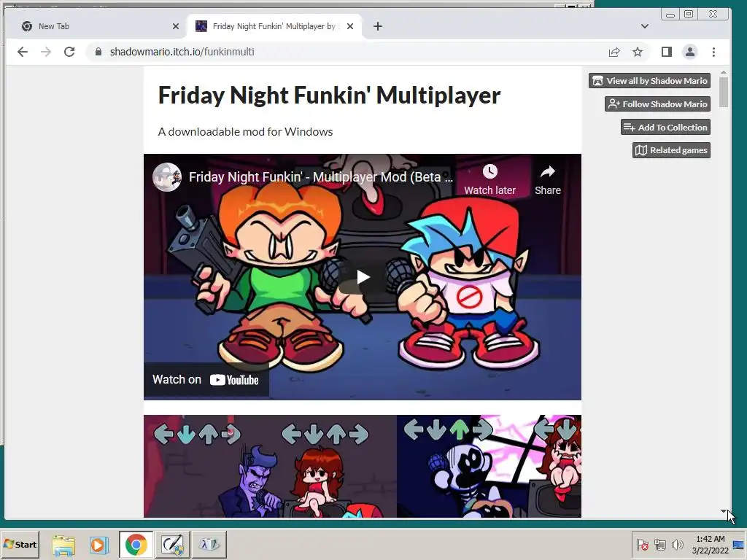Open the video title link

[321, 177]
